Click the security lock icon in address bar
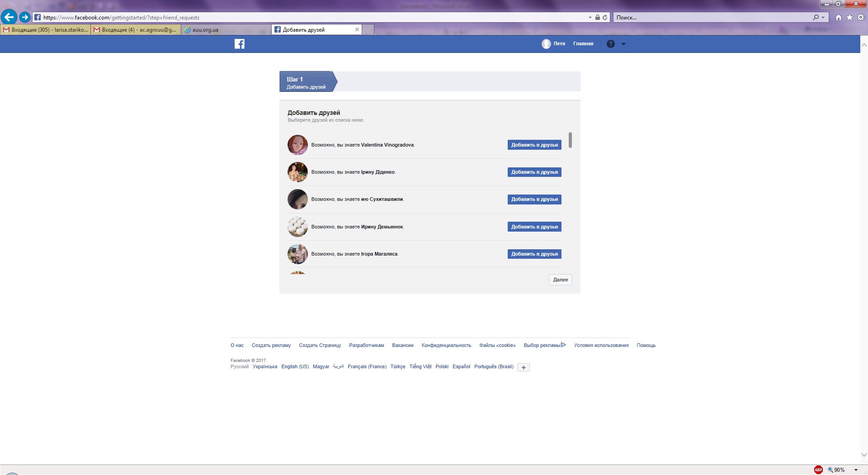 [598, 17]
